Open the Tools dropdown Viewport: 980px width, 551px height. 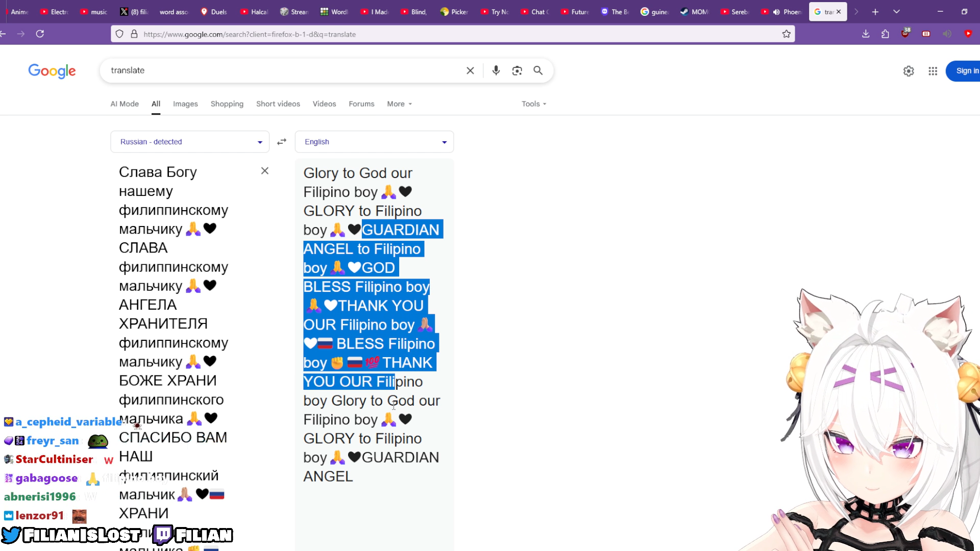click(x=534, y=104)
